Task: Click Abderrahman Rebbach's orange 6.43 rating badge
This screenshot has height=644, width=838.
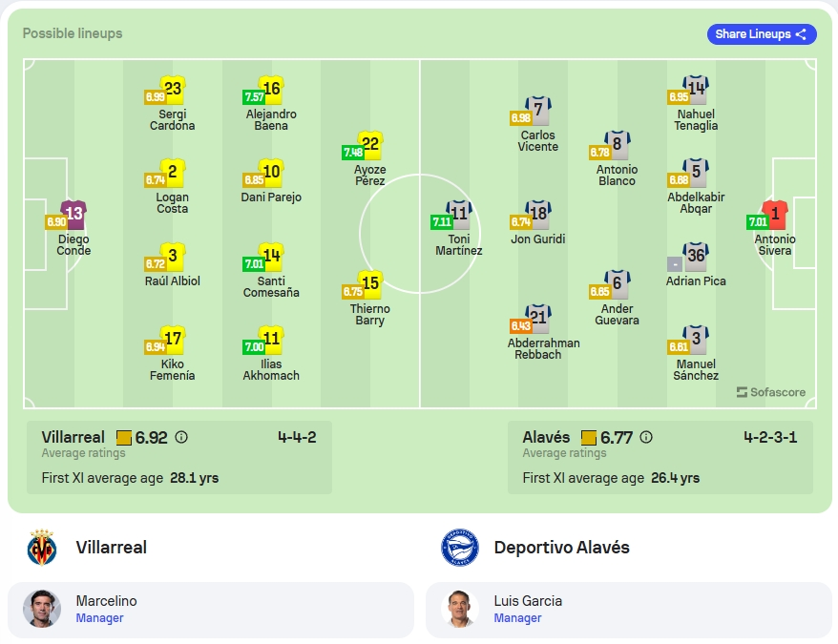Action: (520, 325)
